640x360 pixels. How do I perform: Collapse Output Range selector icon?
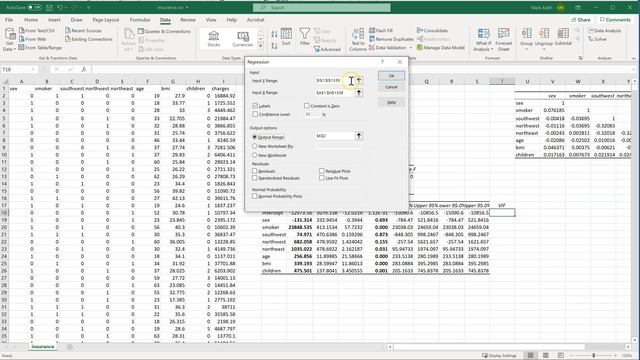(x=359, y=136)
